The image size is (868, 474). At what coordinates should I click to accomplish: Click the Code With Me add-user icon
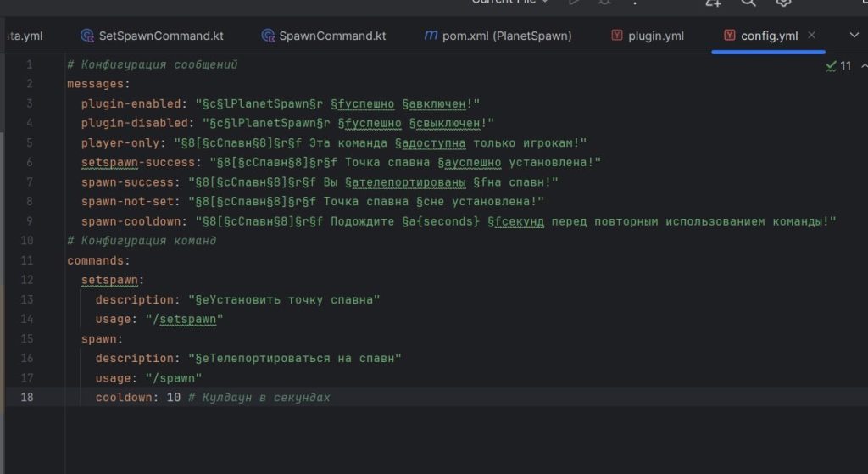tap(713, 3)
